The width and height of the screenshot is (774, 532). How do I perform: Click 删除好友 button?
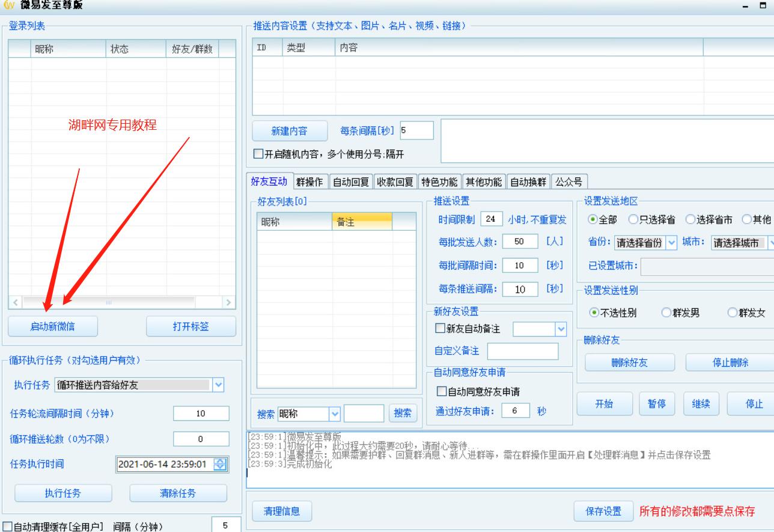pos(630,362)
